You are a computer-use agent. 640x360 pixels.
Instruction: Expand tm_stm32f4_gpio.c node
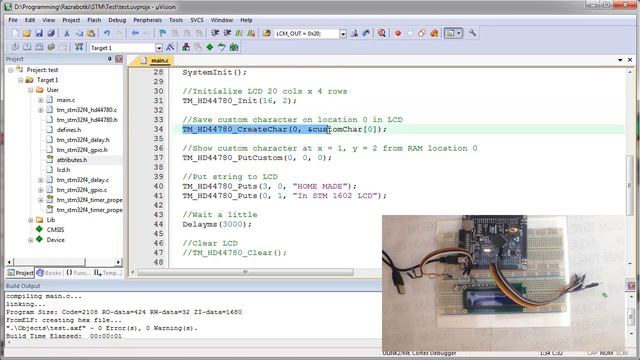click(x=40, y=190)
